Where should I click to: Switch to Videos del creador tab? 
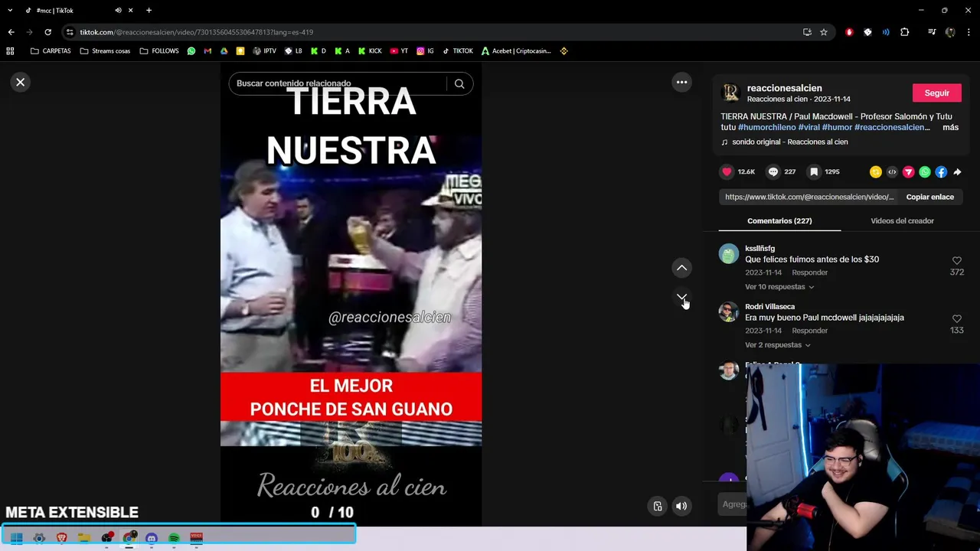[902, 220]
